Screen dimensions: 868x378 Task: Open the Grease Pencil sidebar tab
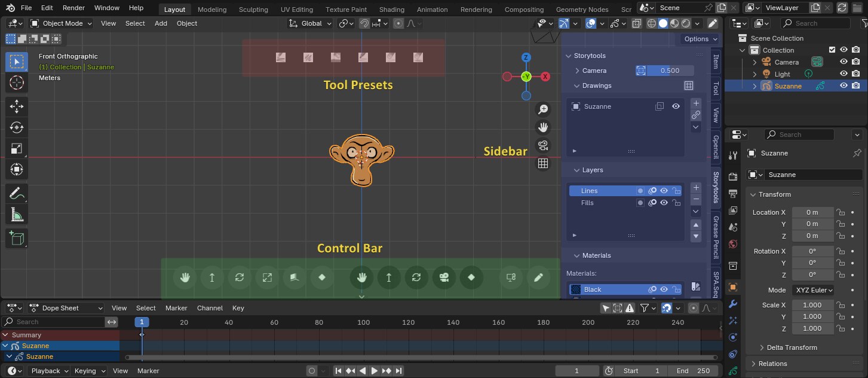(716, 238)
